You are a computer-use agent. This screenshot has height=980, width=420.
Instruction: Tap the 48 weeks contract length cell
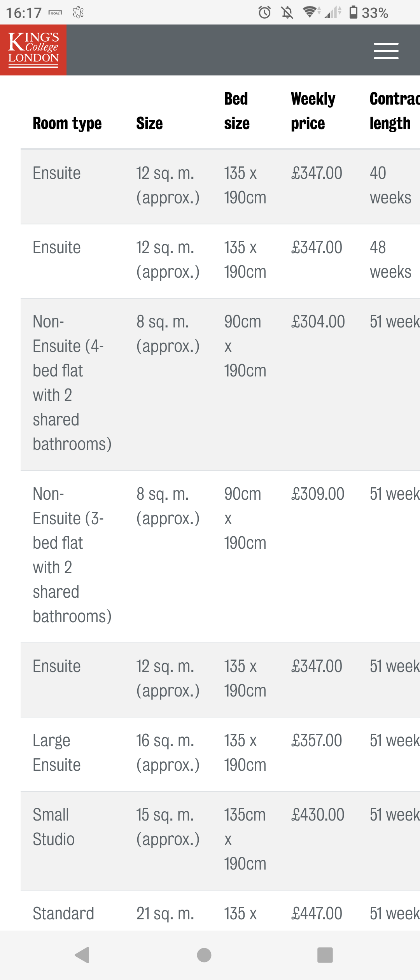pyautogui.click(x=390, y=259)
